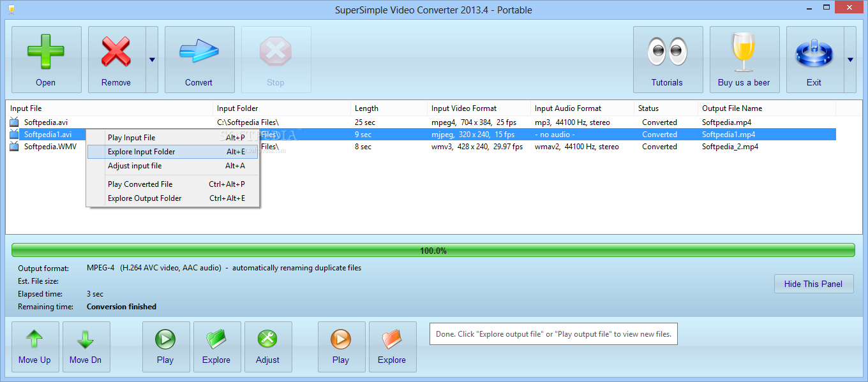Sort by the Length column header

pyautogui.click(x=389, y=108)
